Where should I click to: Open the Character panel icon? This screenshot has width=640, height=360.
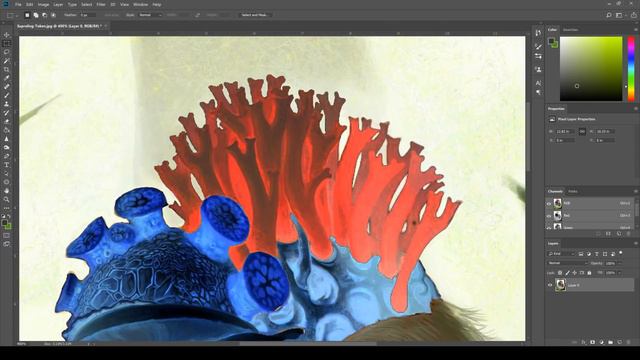pyautogui.click(x=538, y=83)
